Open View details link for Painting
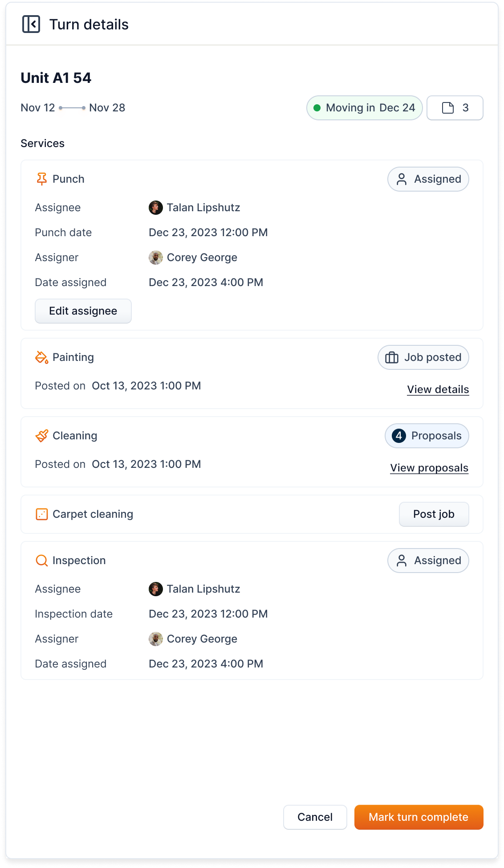 438,389
